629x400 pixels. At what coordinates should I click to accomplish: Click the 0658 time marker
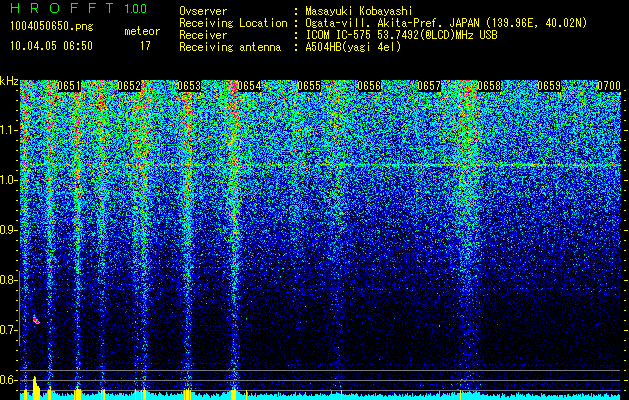coord(489,86)
